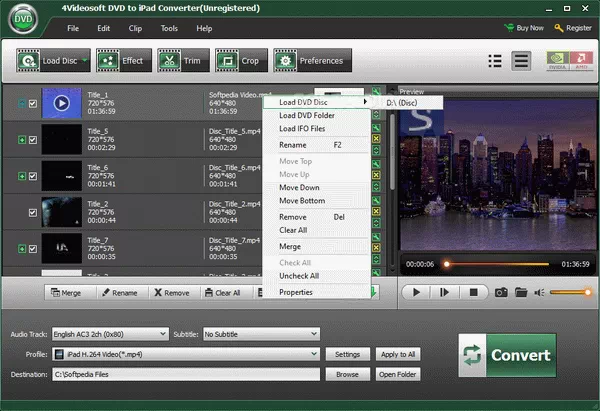Open the Effect editing tool
The height and width of the screenshot is (411, 600).
tap(124, 60)
